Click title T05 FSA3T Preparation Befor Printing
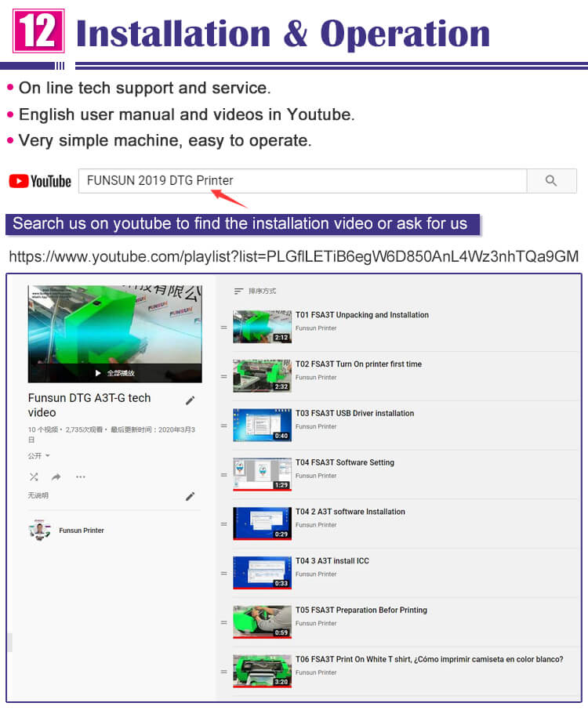 (x=361, y=610)
